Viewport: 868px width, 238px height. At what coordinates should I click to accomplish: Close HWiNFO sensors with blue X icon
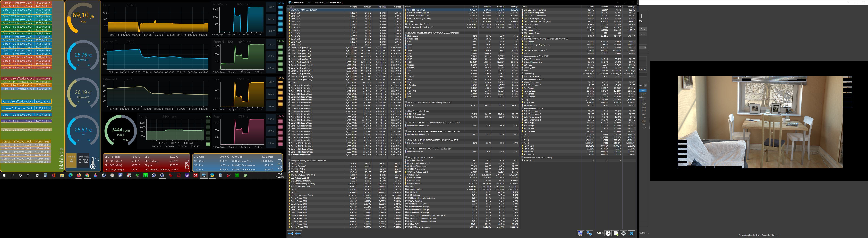coord(632,233)
